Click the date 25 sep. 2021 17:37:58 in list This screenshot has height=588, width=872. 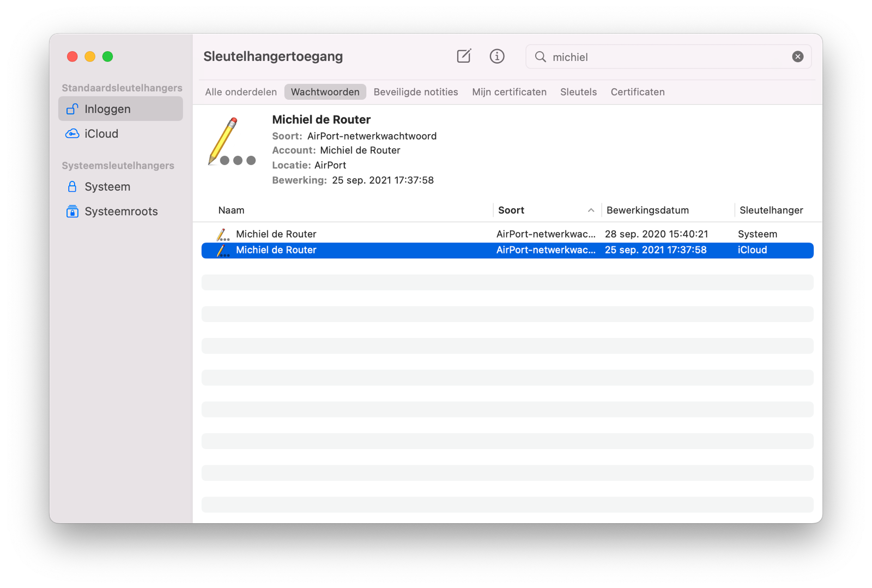click(x=656, y=250)
